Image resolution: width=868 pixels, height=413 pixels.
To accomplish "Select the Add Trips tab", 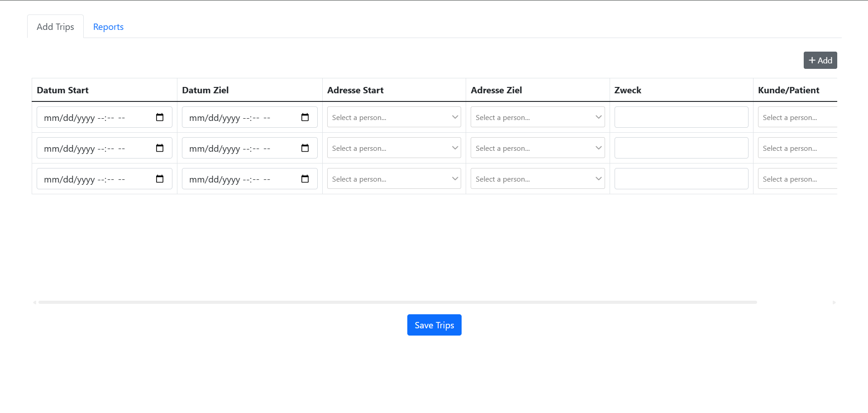I will [55, 27].
